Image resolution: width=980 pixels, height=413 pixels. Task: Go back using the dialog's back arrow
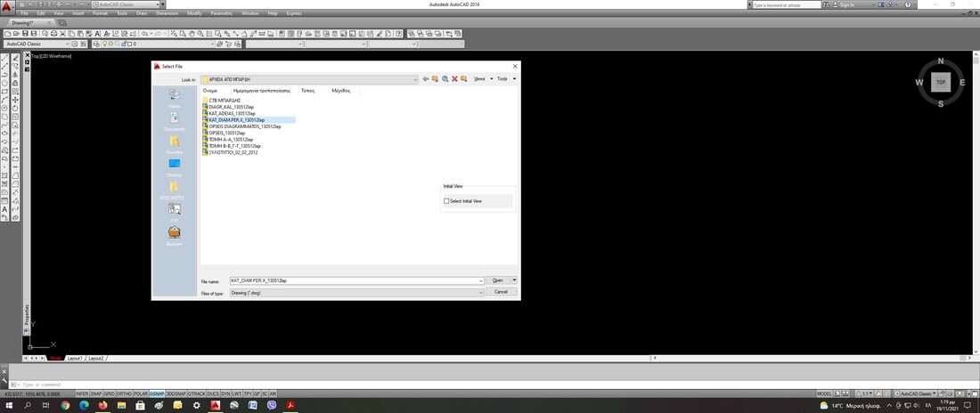coord(426,79)
